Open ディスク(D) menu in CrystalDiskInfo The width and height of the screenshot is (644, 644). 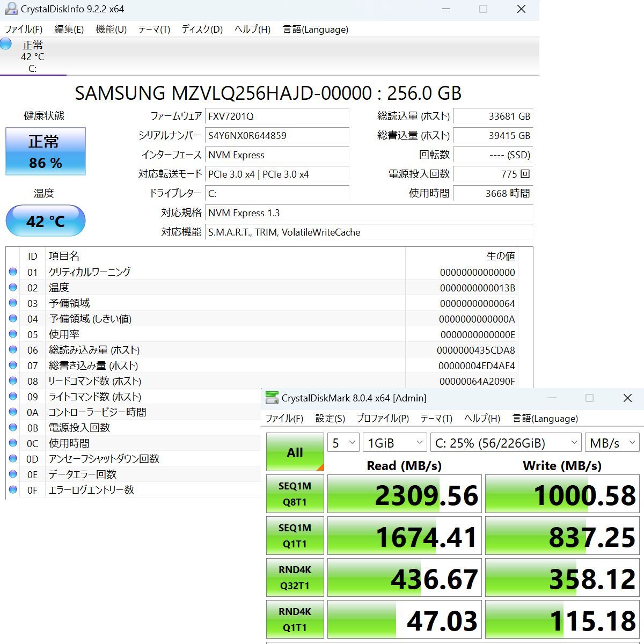[x=202, y=30]
